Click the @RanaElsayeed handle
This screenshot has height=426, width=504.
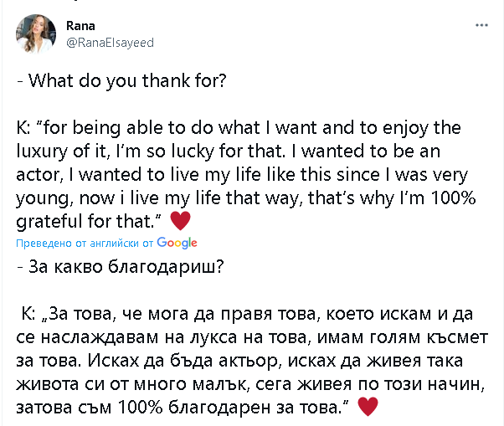pos(110,42)
